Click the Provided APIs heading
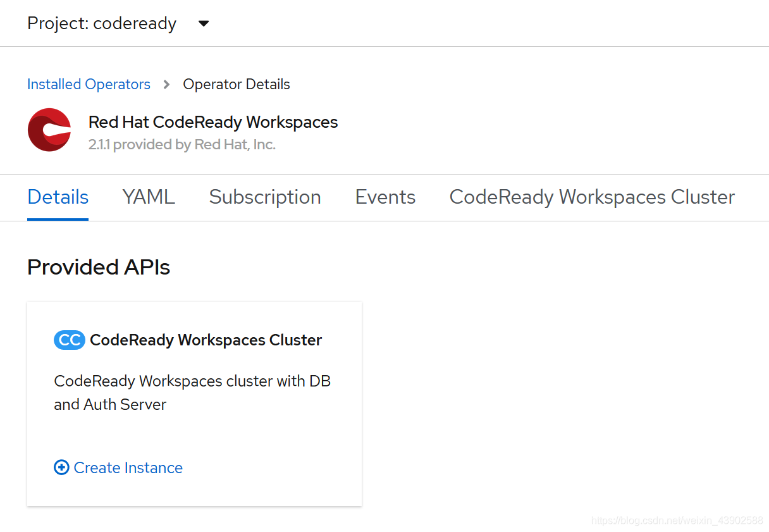The width and height of the screenshot is (769, 532). (x=99, y=267)
